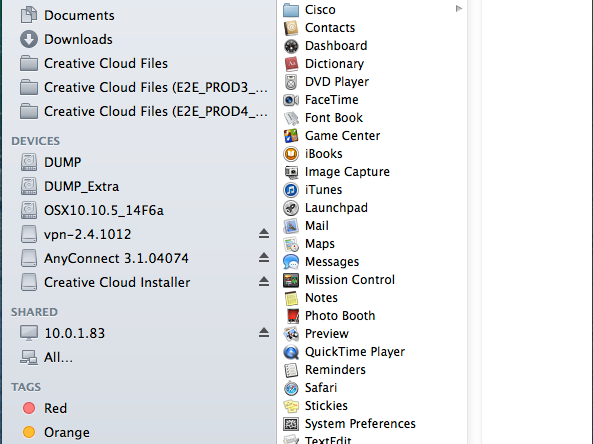Open the FaceTime camera icon

click(x=291, y=100)
